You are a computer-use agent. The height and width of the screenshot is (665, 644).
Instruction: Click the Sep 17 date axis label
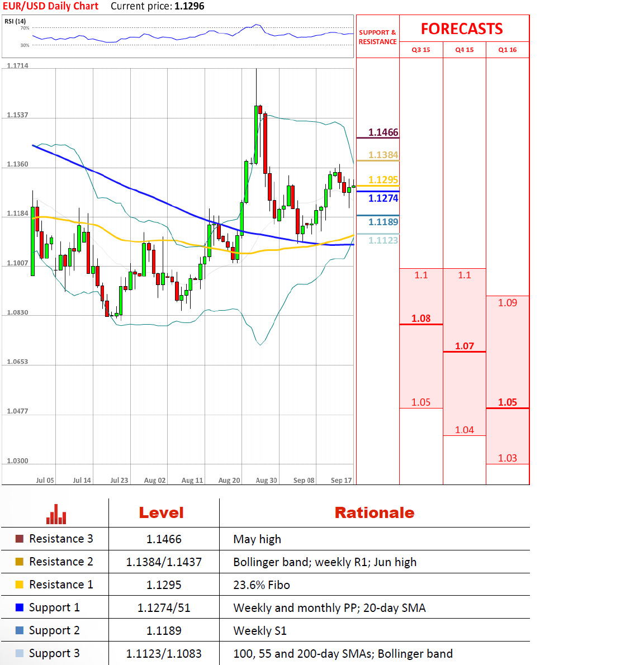[341, 480]
